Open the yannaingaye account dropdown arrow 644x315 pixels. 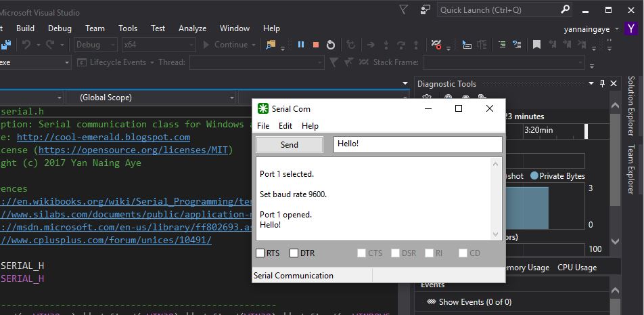[617, 29]
